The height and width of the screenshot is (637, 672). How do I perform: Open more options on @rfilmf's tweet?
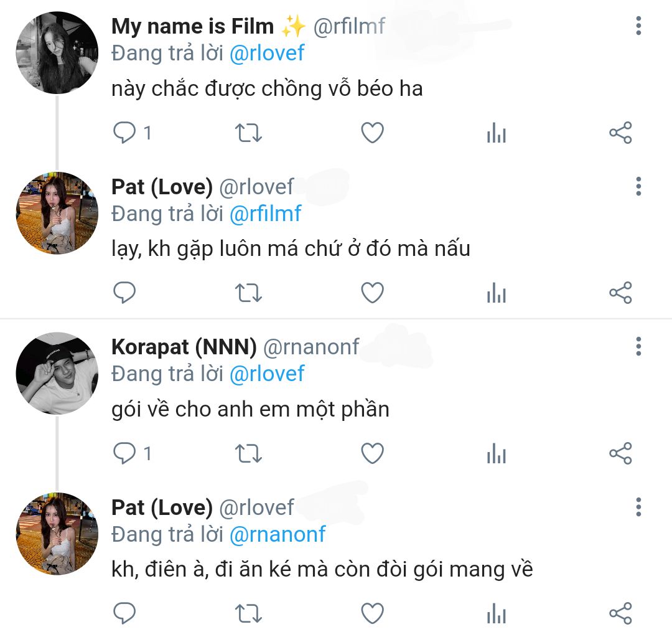coord(638,26)
